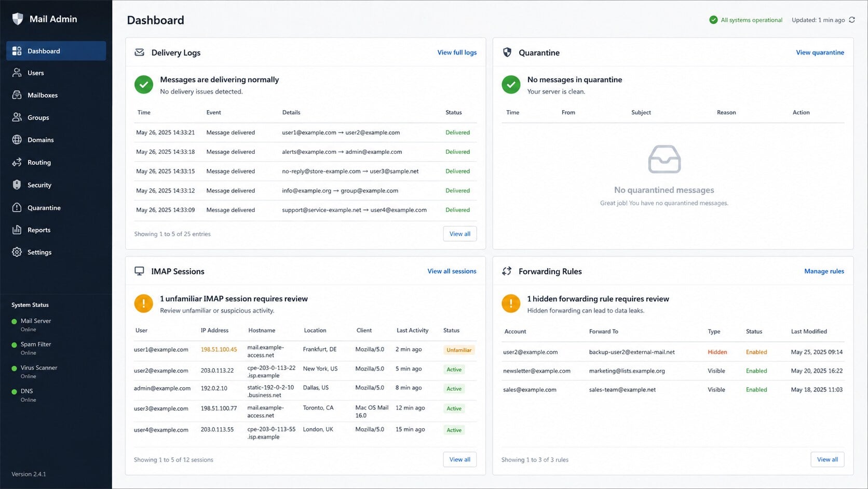Click the monitor icon of IMAP Sessions
The height and width of the screenshot is (489, 868).
(x=139, y=271)
